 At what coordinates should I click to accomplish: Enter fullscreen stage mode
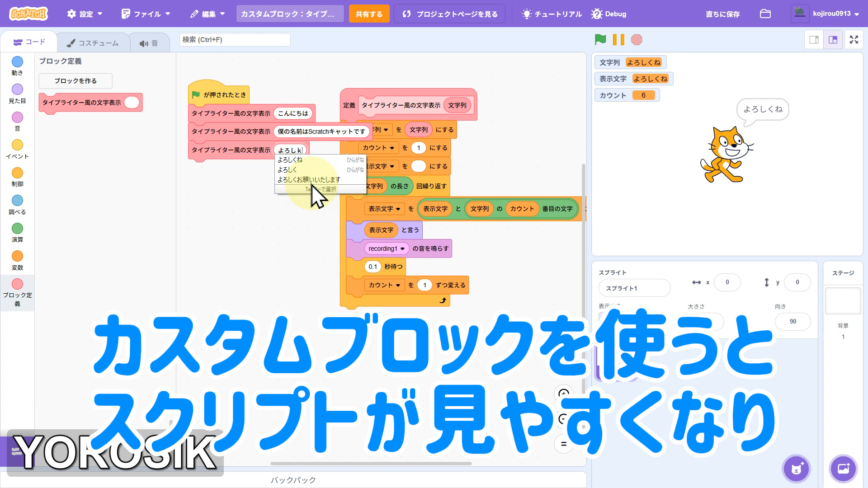tap(854, 40)
